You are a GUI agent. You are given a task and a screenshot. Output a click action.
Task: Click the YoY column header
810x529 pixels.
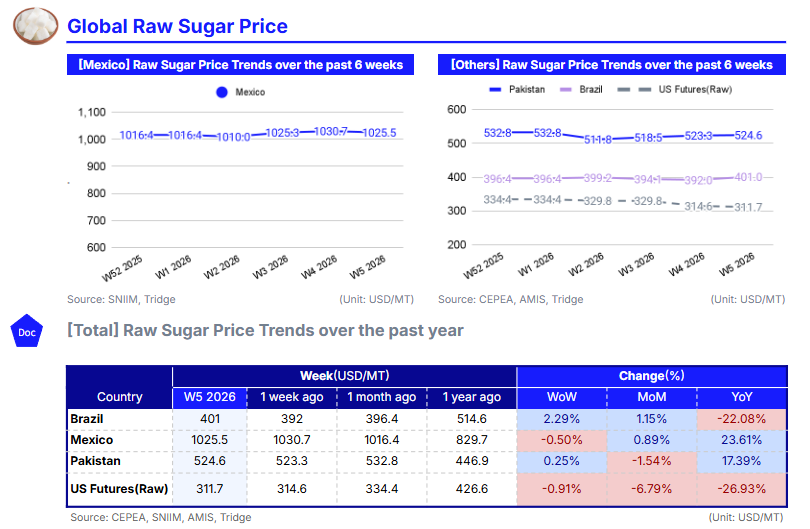tap(743, 397)
